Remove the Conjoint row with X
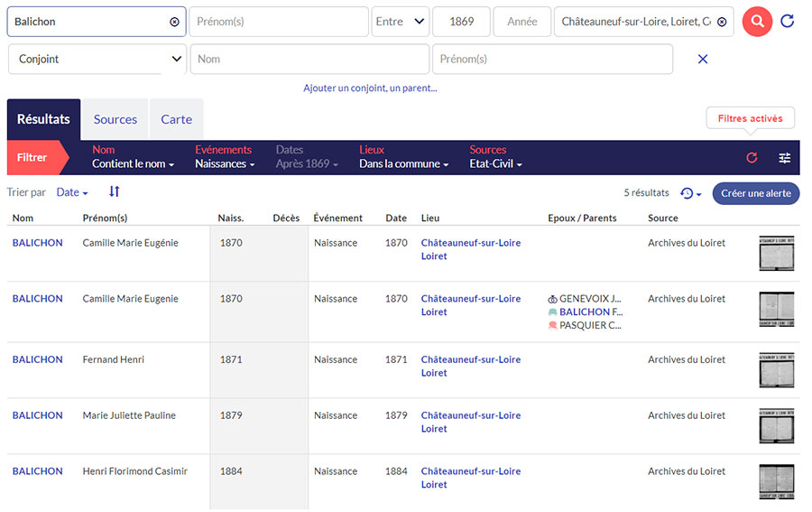 pos(703,59)
